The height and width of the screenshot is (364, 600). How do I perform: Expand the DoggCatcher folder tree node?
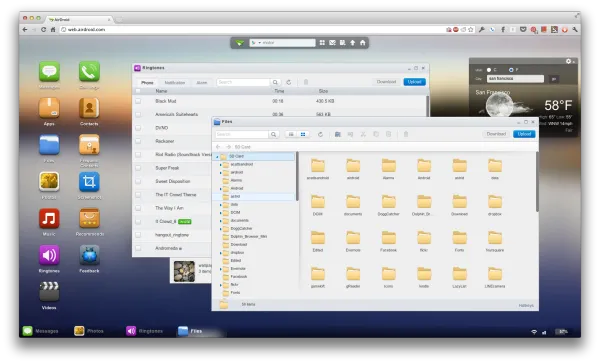pyautogui.click(x=220, y=229)
